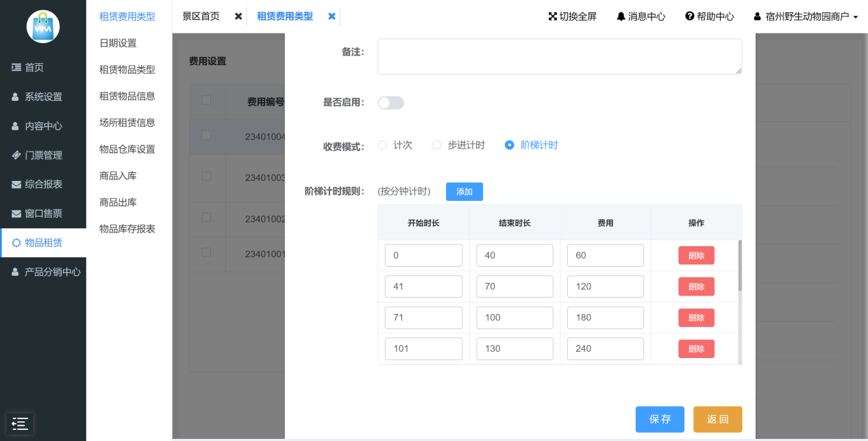Click the 开始时长 field containing 101
The width and height of the screenshot is (868, 441).
tap(423, 348)
